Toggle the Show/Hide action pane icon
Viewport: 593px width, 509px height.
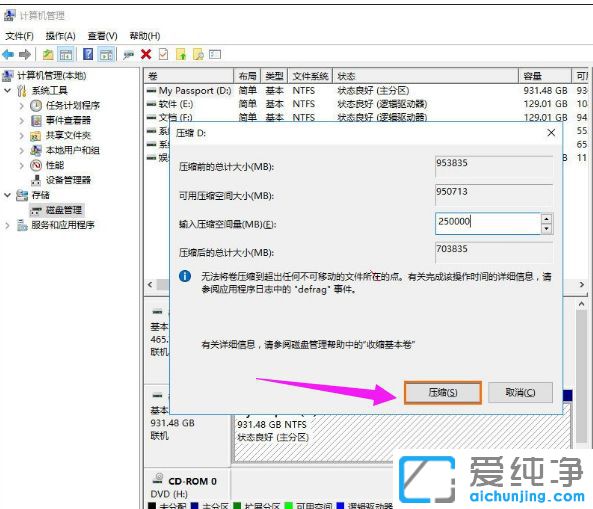point(106,55)
